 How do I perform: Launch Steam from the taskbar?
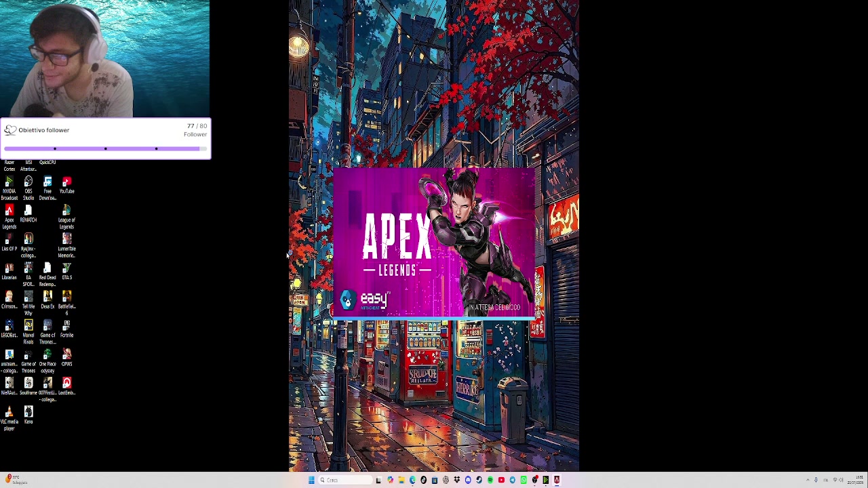479,480
